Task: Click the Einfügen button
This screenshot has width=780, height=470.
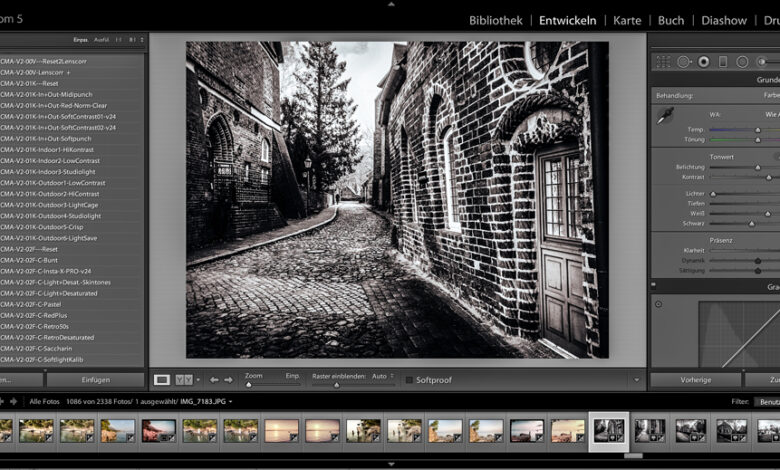Action: click(x=96, y=380)
